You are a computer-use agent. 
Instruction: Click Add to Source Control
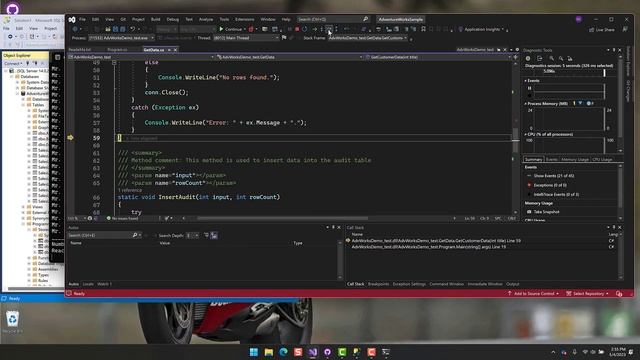(x=534, y=293)
